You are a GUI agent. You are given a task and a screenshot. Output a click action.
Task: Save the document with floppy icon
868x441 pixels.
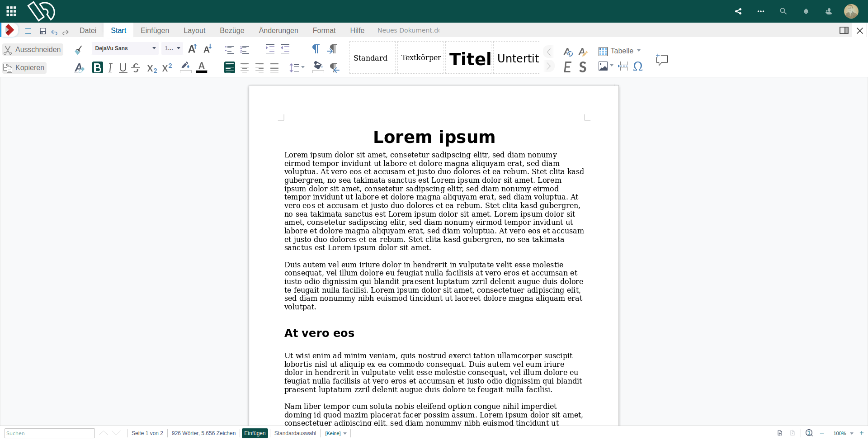(43, 31)
